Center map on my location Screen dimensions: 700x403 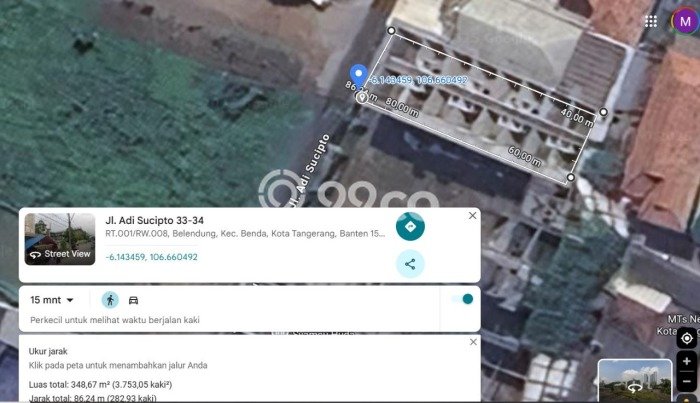click(x=687, y=338)
